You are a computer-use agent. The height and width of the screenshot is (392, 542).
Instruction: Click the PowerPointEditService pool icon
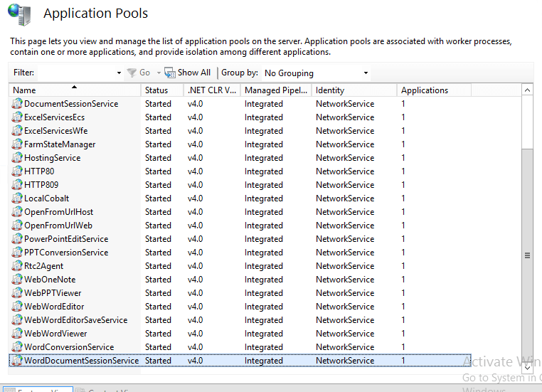tap(17, 238)
